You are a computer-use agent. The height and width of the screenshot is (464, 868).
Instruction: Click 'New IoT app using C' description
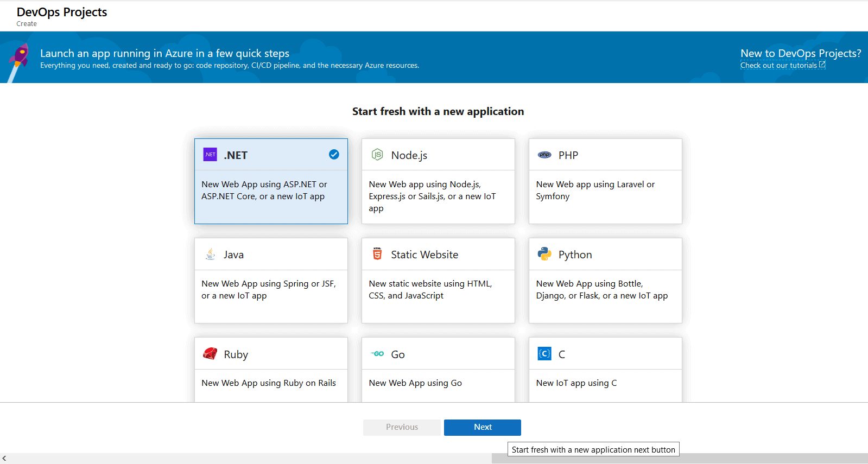[x=576, y=383]
